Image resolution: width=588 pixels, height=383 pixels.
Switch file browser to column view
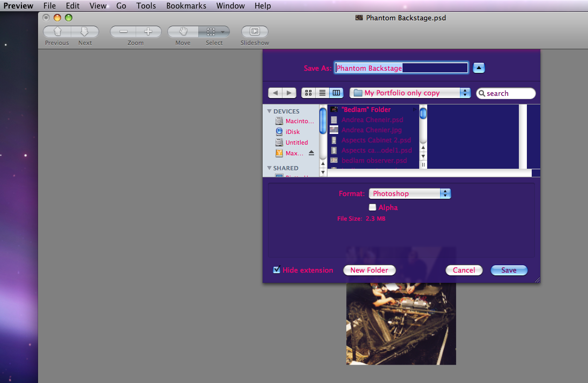pyautogui.click(x=336, y=93)
